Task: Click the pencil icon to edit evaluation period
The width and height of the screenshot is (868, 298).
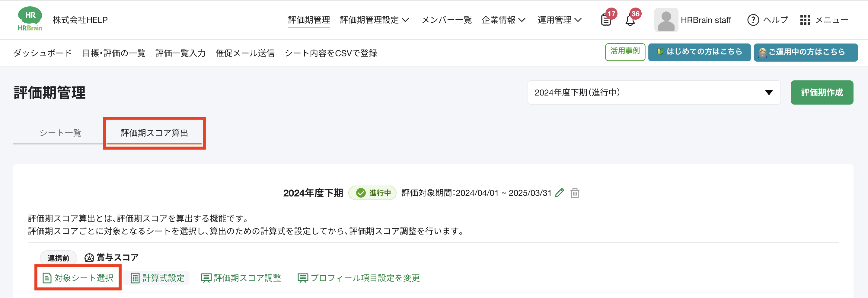Action: pos(560,193)
